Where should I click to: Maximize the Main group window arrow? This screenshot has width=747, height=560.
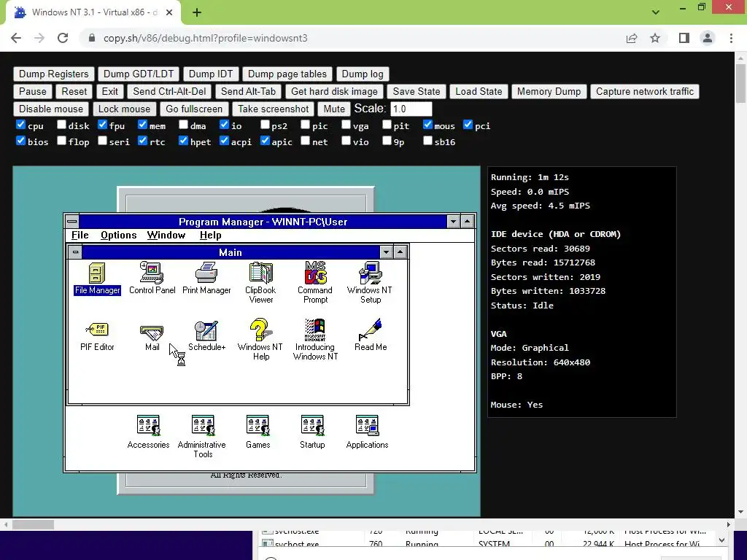point(400,252)
